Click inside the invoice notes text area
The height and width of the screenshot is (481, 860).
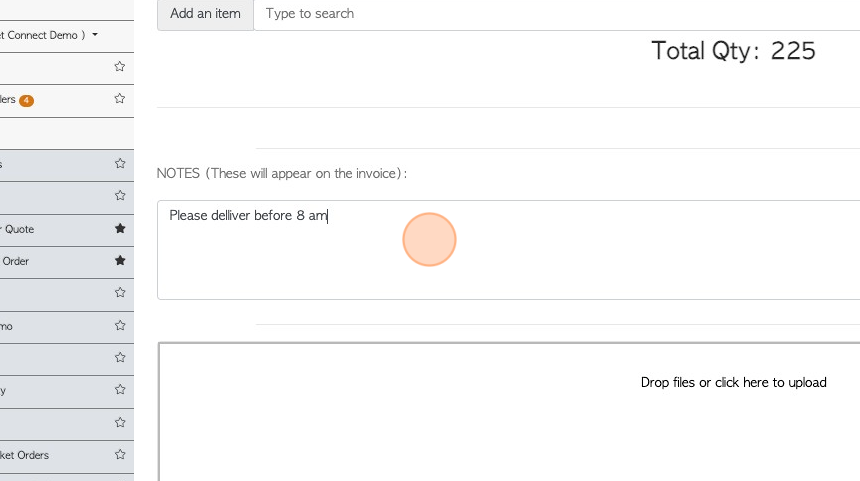tap(508, 250)
